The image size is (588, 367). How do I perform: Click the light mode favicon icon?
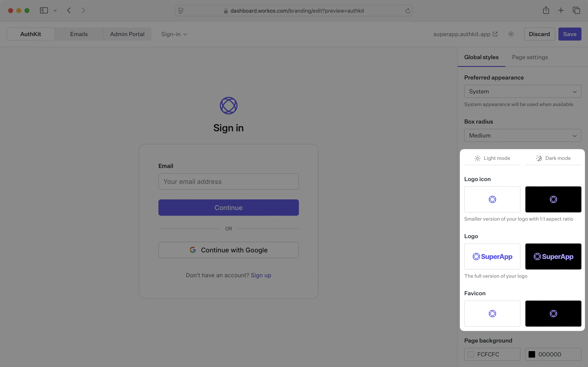[492, 313]
